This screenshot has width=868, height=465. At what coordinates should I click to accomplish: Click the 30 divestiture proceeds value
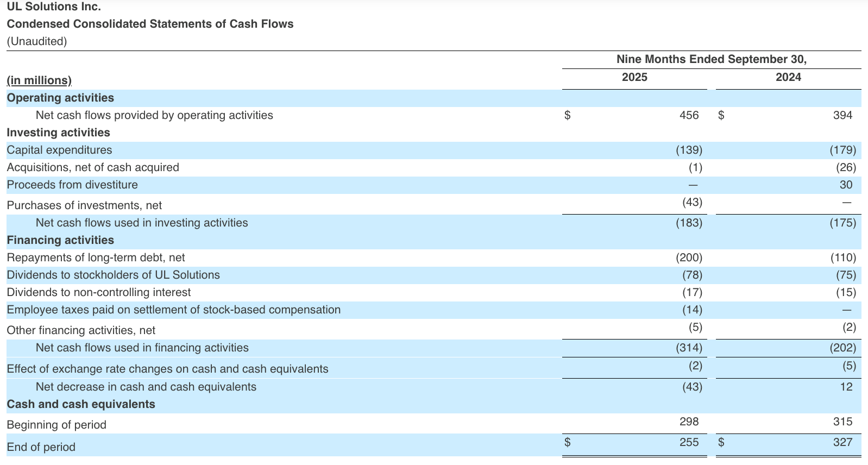(x=846, y=185)
